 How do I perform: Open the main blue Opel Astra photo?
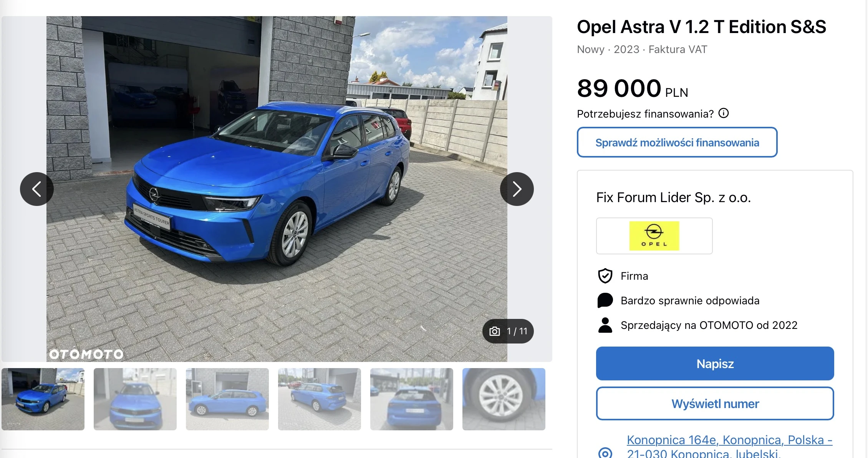277,189
